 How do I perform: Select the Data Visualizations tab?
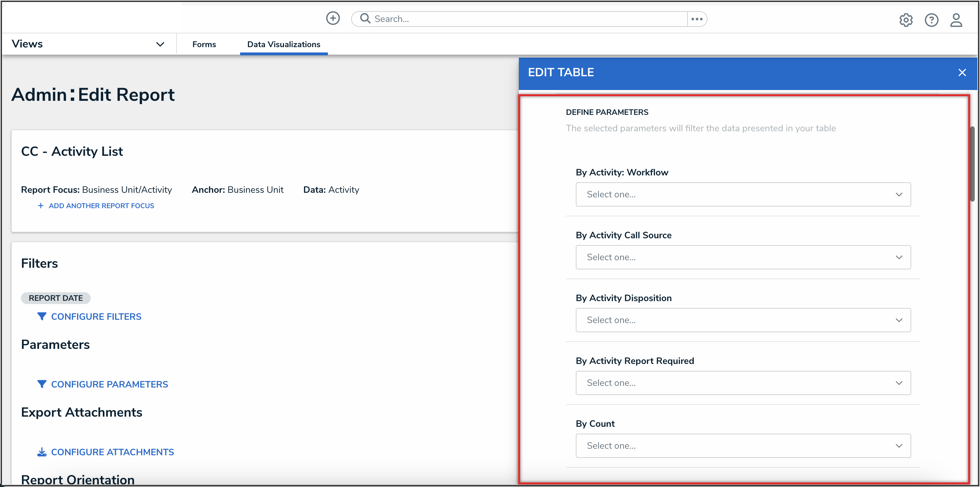283,45
